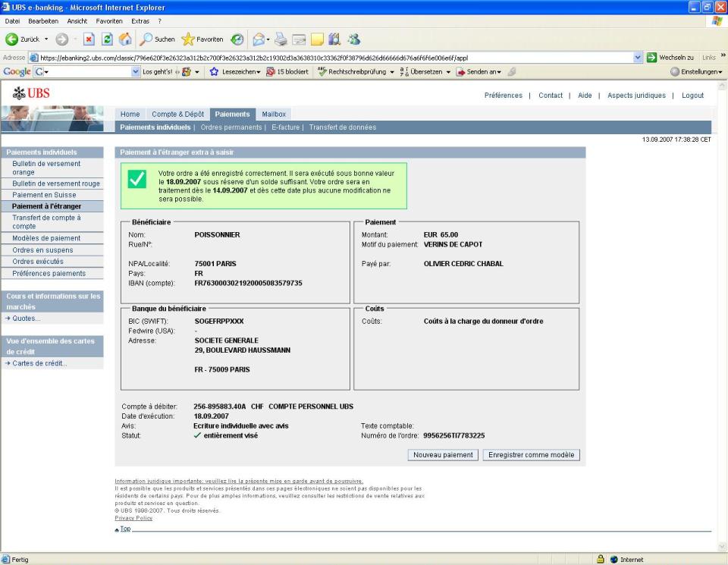Open Ordres permanents submenu link
Viewport: 728px width, 565px height.
[x=231, y=127]
